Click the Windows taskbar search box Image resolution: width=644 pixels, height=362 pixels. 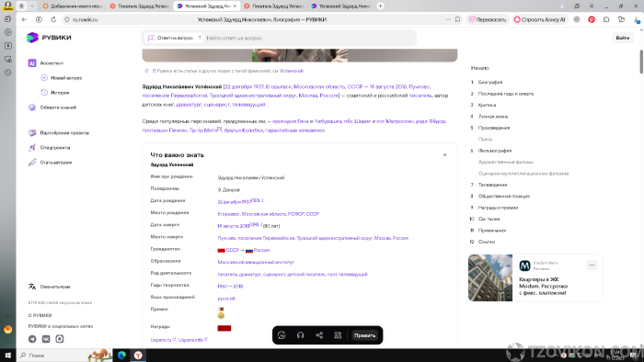[x=65, y=355]
